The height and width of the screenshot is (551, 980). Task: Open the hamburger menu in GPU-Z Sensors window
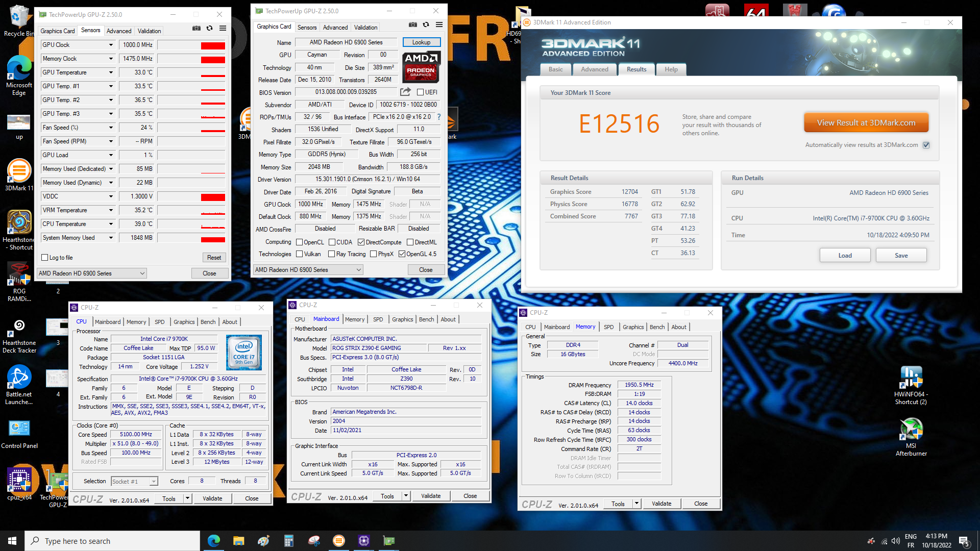coord(223,28)
